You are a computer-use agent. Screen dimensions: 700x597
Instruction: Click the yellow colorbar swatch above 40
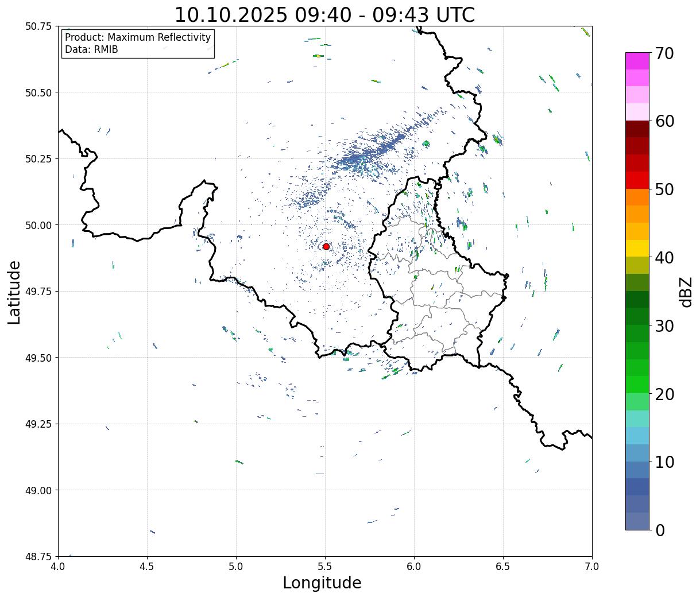coord(637,248)
